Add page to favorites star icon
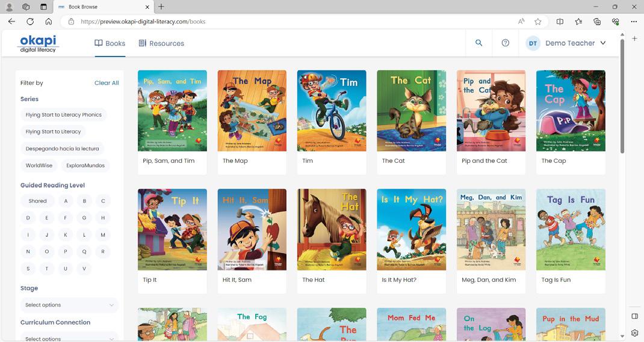Image resolution: width=644 pixels, height=342 pixels. (537, 22)
